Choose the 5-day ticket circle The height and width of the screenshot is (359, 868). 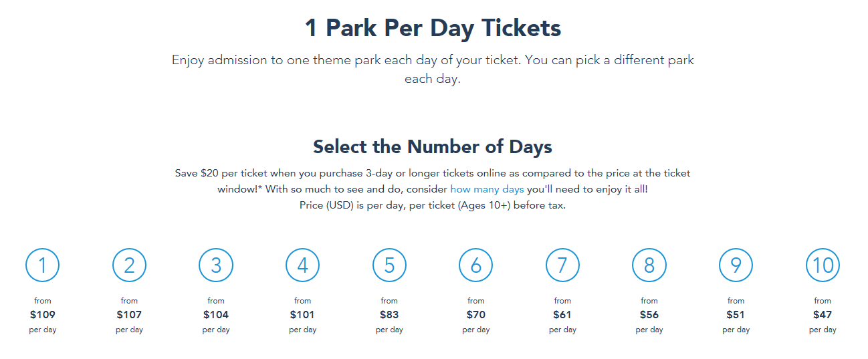(x=389, y=265)
